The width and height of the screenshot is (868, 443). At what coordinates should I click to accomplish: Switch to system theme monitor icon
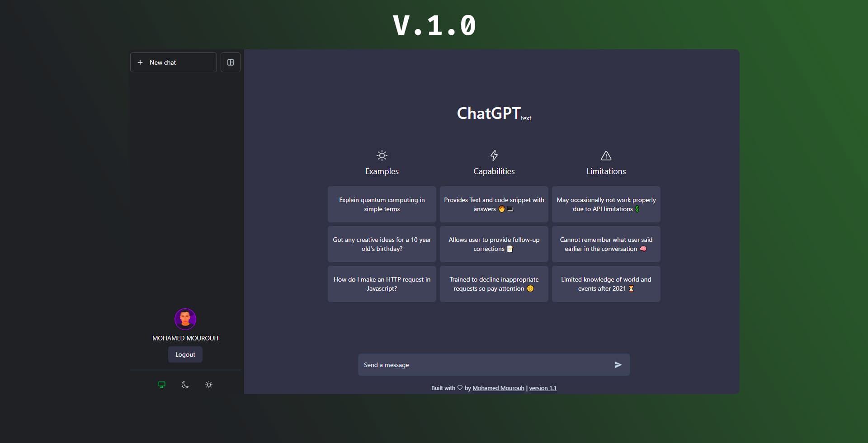click(162, 385)
